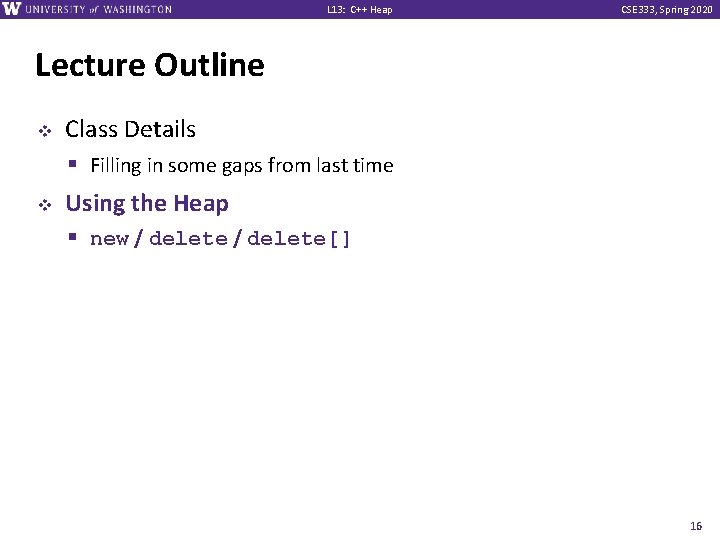Image resolution: width=720 pixels, height=540 pixels.
Task: Select the 'Lecture Outline' slide title
Action: click(x=150, y=65)
